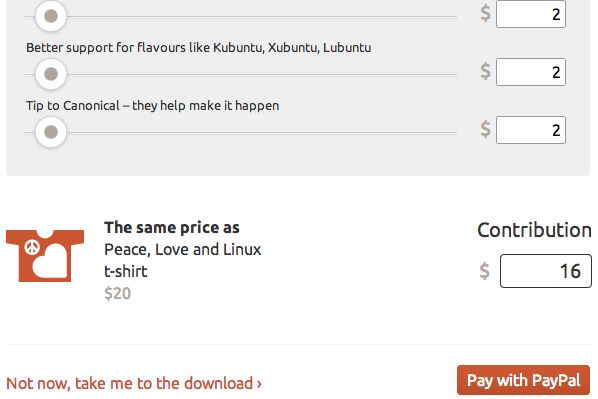Click the dollar sign next to Tip to Canonical amount
Screen dimensions: 598x399
(485, 129)
